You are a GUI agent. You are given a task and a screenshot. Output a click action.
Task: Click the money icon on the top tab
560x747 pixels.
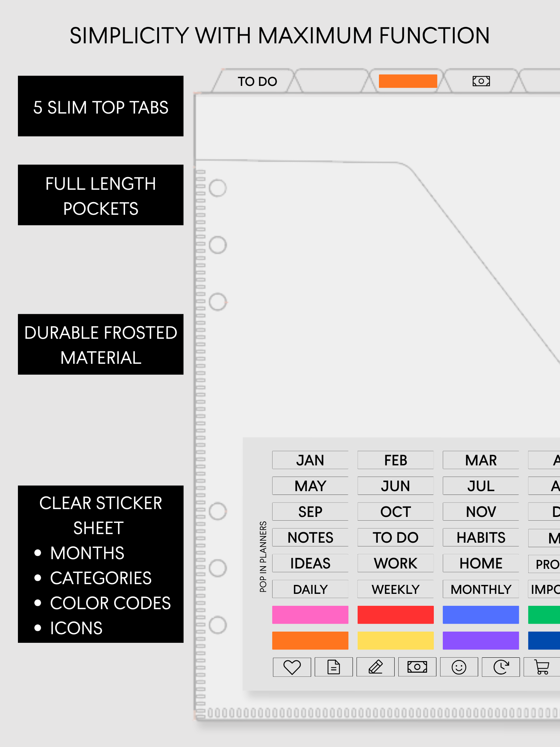tap(481, 81)
